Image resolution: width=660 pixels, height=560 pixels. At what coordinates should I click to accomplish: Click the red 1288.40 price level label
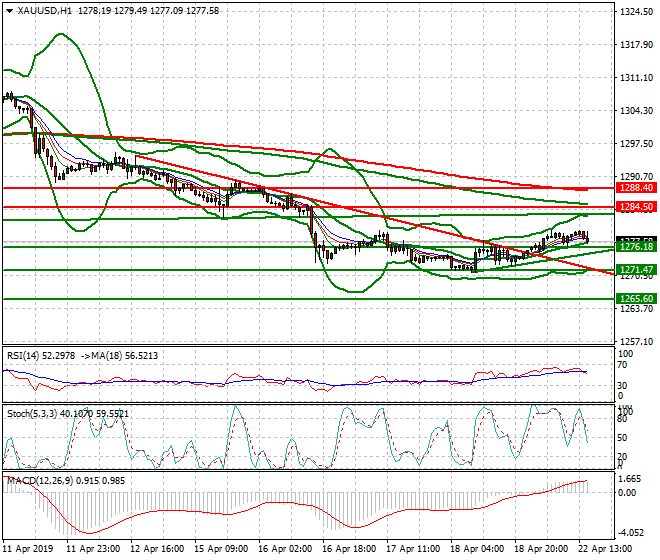[x=636, y=188]
